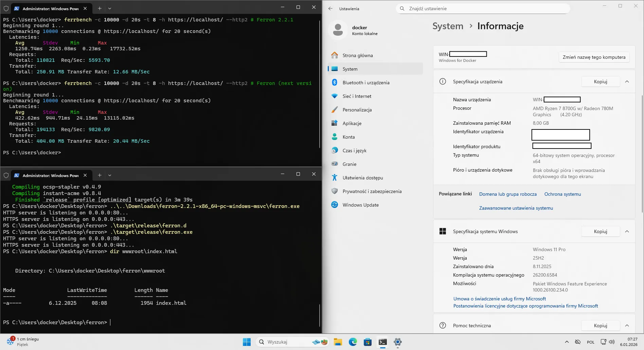Image resolution: width=644 pixels, height=350 pixels.
Task: Open Windows Update settings in the sidebar
Action: (361, 205)
